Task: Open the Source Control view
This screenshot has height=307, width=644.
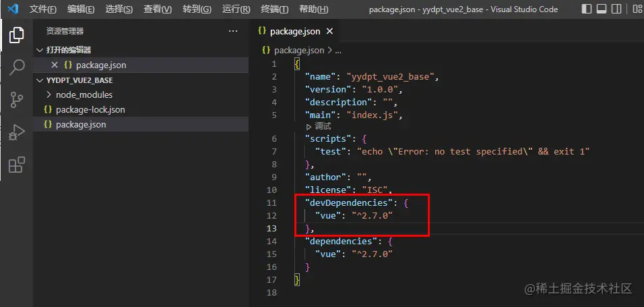Action: click(x=16, y=100)
